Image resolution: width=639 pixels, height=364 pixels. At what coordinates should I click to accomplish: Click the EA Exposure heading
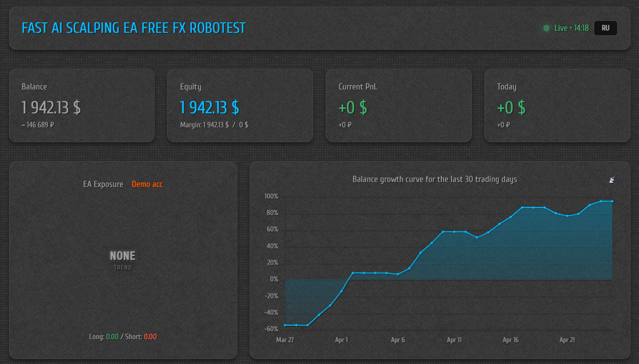(103, 184)
